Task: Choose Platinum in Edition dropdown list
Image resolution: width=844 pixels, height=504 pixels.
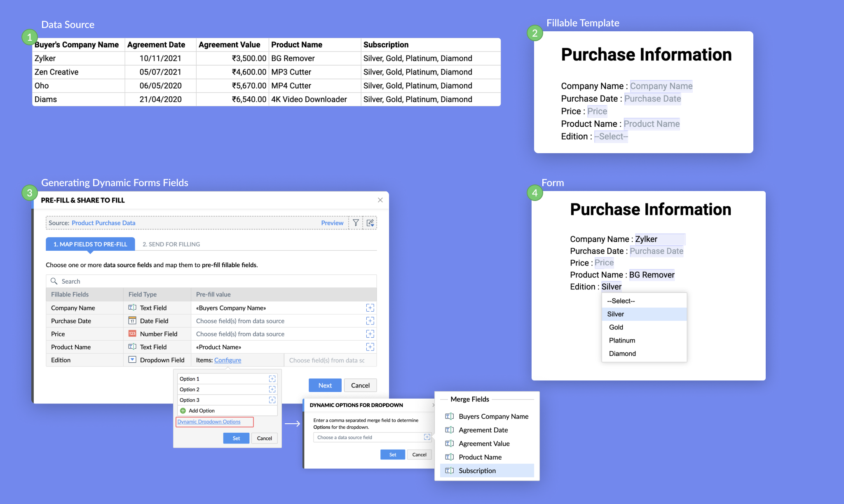Action: 644,341
